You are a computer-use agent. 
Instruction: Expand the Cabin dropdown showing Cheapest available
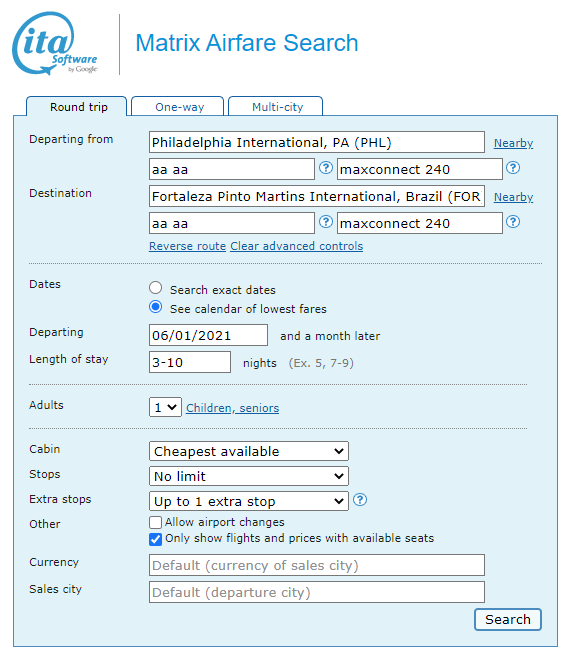pyautogui.click(x=249, y=451)
